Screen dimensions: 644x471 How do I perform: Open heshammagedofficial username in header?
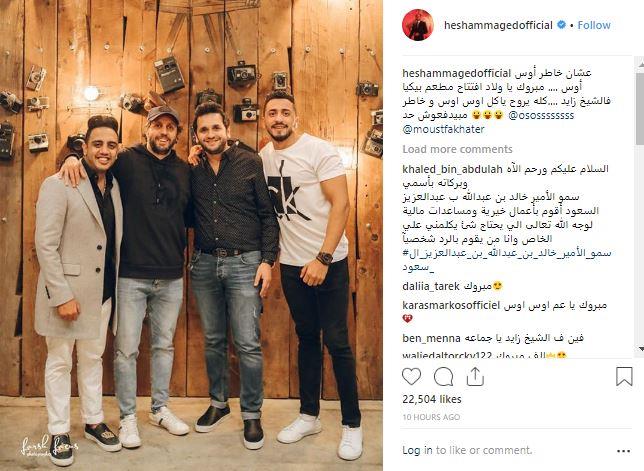pyautogui.click(x=498, y=25)
